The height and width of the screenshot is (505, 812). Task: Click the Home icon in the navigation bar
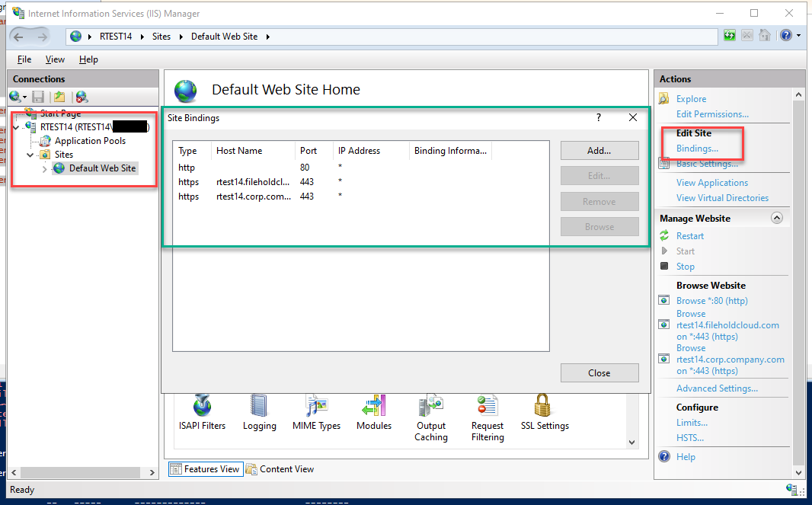(765, 35)
